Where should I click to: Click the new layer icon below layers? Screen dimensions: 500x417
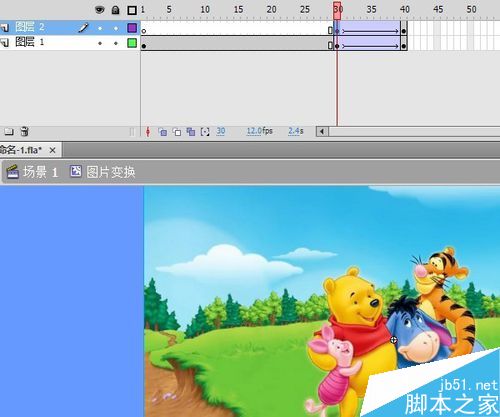(9, 132)
